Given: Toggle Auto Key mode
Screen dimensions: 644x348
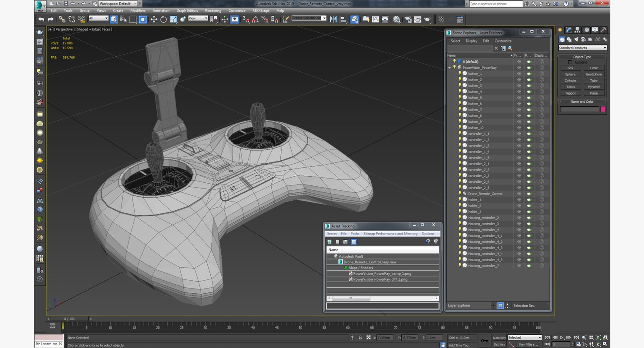Looking at the screenshot, I should 499,338.
